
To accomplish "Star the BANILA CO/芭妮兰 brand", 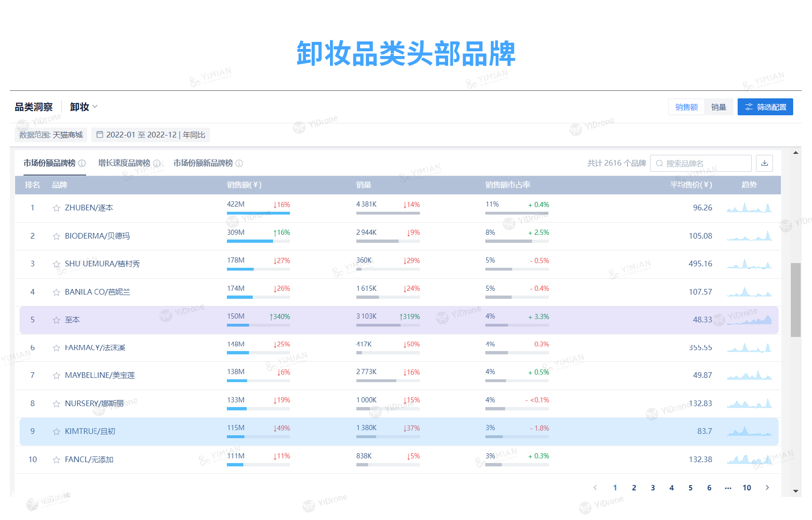I will coord(56,292).
